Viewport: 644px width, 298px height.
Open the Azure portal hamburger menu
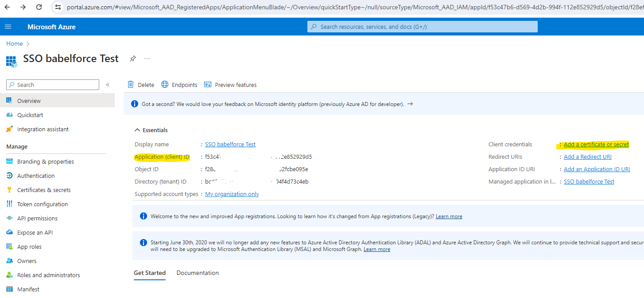pos(8,27)
